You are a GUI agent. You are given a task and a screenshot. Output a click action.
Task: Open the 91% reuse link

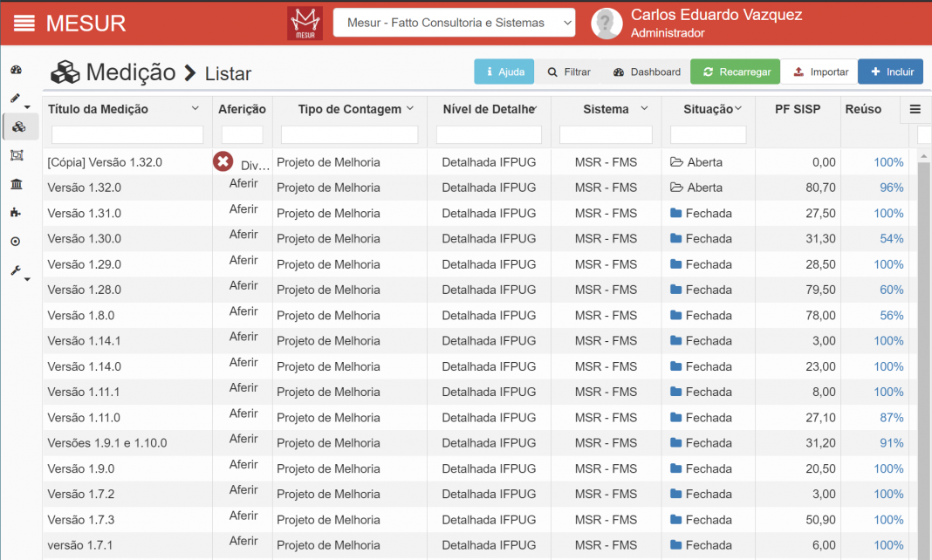coord(892,443)
